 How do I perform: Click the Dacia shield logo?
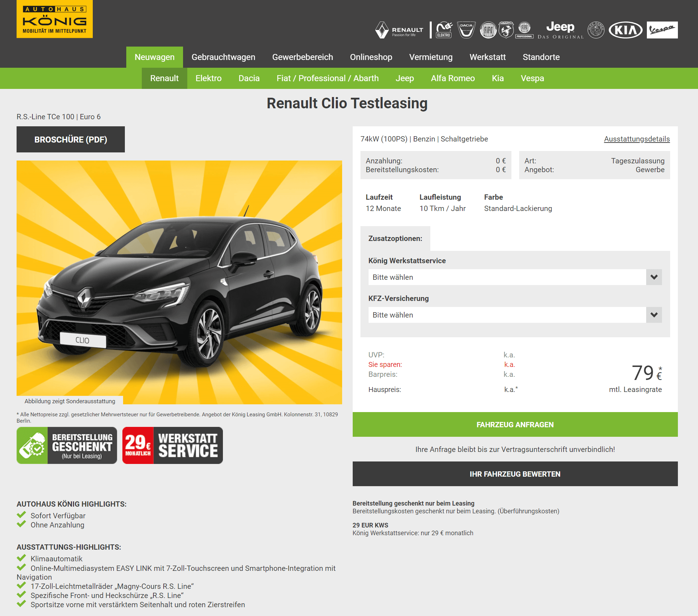click(x=466, y=30)
